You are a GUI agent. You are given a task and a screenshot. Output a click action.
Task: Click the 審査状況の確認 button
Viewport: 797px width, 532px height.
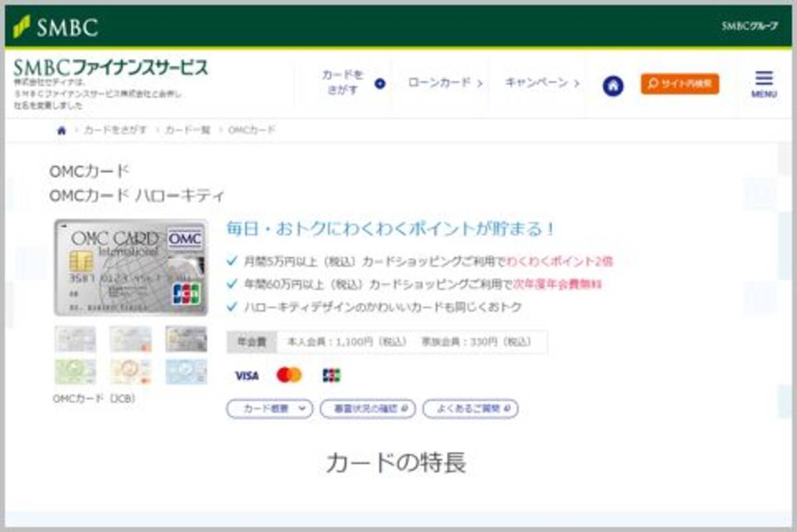(x=367, y=408)
